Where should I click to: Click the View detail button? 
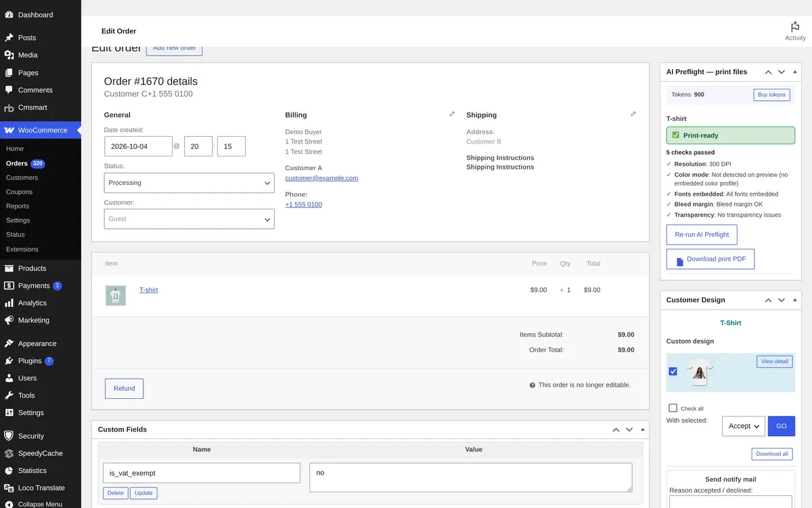[x=775, y=362]
